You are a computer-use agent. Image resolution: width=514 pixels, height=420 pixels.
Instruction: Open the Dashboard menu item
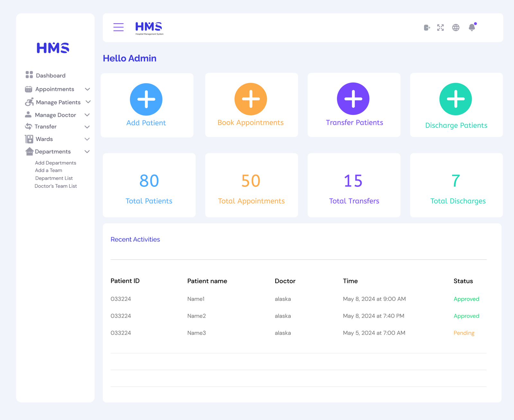pos(50,75)
